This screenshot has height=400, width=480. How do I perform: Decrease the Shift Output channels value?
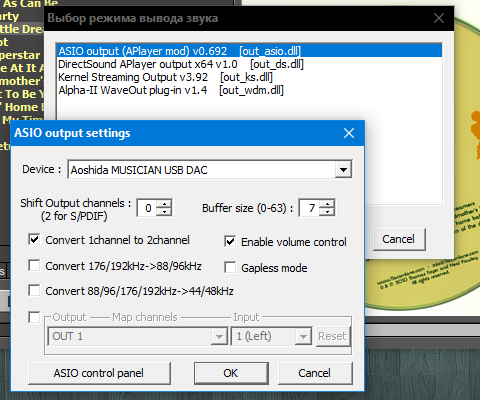click(x=164, y=212)
